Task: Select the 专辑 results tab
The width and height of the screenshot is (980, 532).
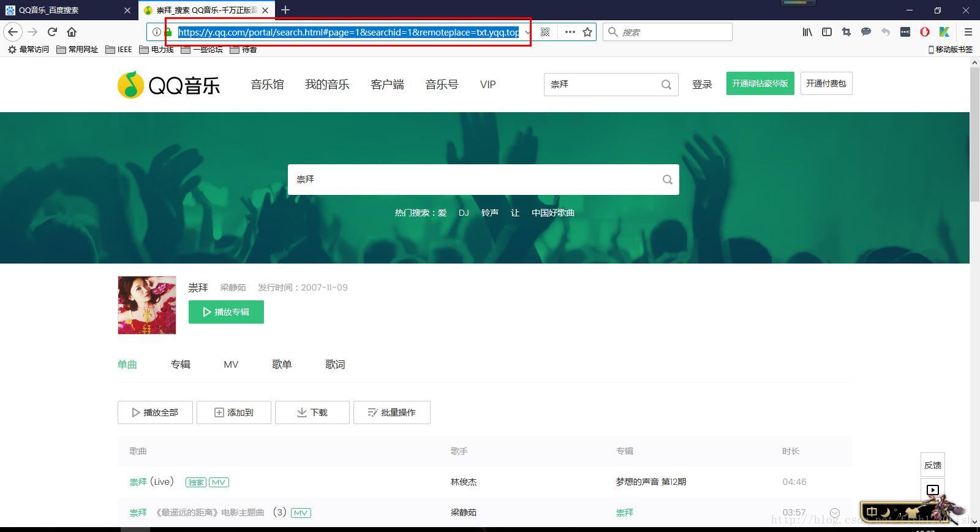Action: pyautogui.click(x=181, y=364)
